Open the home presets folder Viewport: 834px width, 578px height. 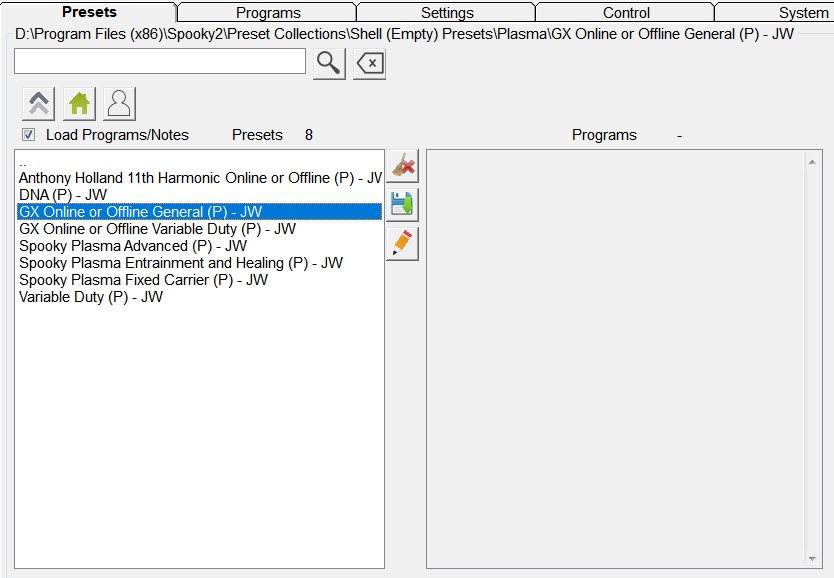(79, 104)
